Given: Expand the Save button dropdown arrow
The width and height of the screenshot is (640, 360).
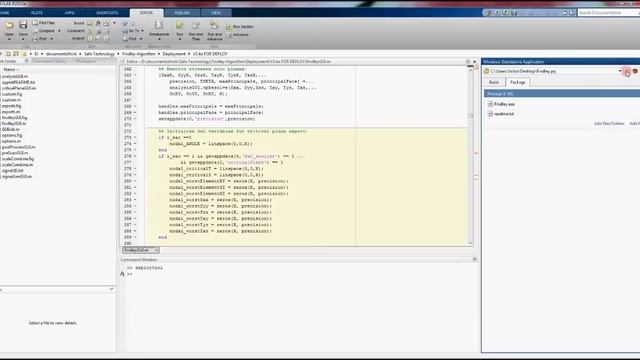Looking at the screenshot, I should 23,39.
